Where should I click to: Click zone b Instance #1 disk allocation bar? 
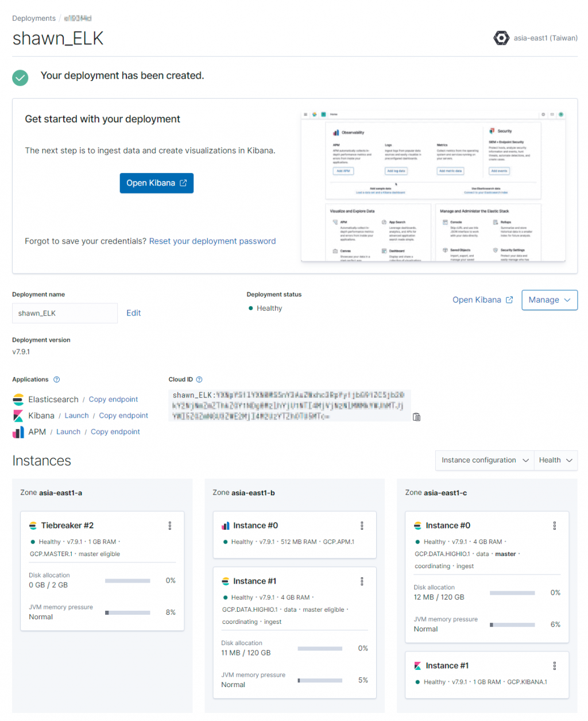pos(320,649)
